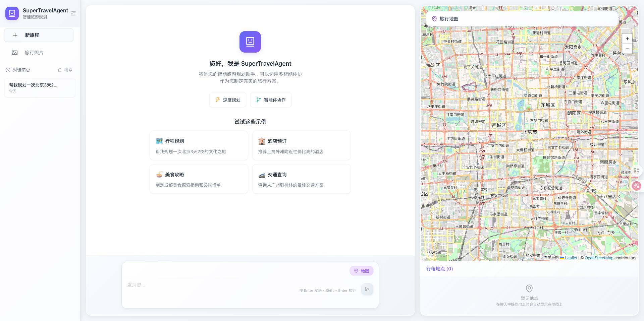Click the 太阳宫乡 label on the map
This screenshot has height=321, width=644.
[573, 47]
